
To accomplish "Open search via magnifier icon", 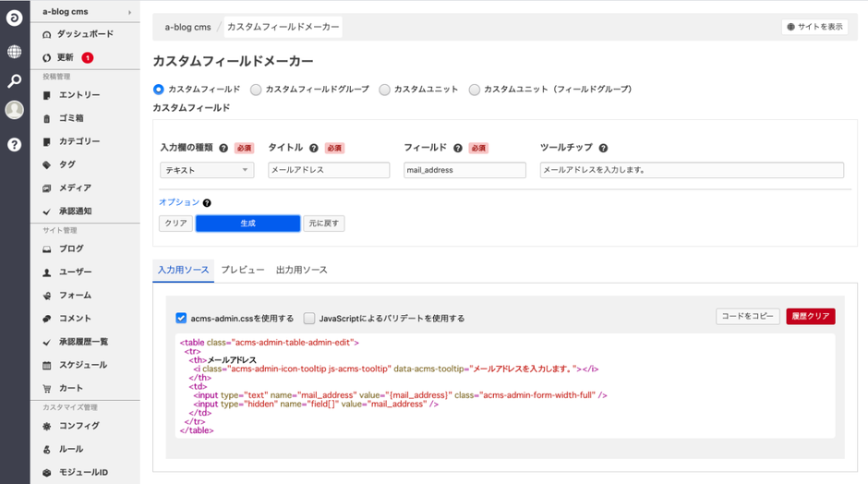I will click(x=14, y=81).
